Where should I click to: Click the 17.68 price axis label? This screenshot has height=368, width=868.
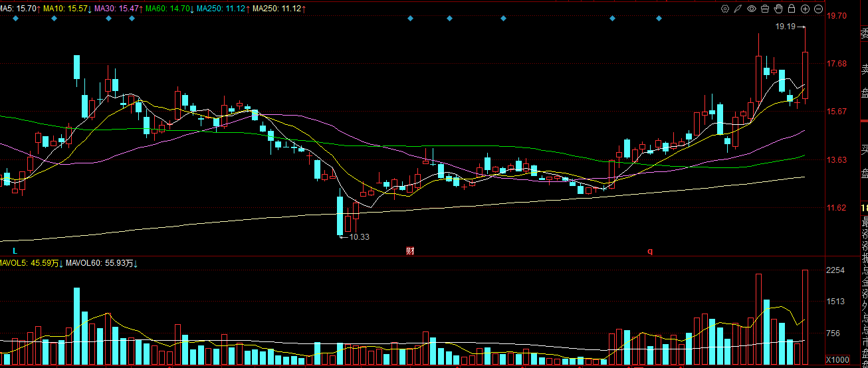[x=837, y=64]
